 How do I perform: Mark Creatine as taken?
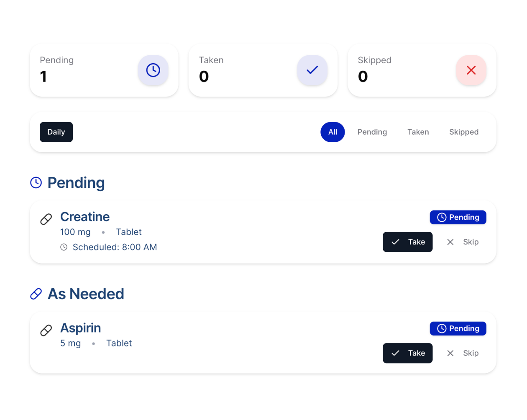(x=407, y=242)
